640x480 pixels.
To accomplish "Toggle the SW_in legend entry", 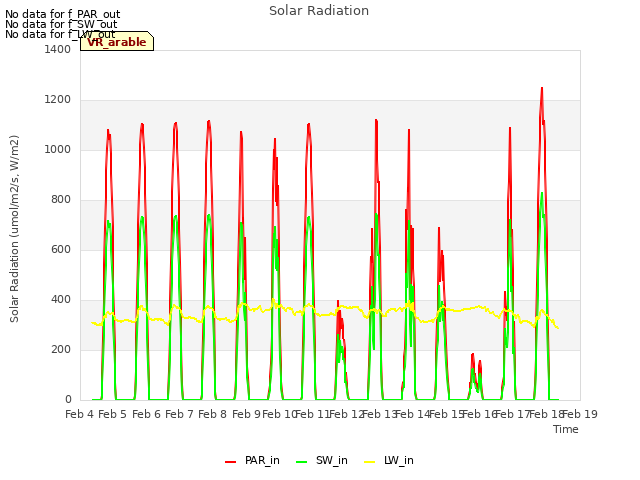I will tap(322, 461).
